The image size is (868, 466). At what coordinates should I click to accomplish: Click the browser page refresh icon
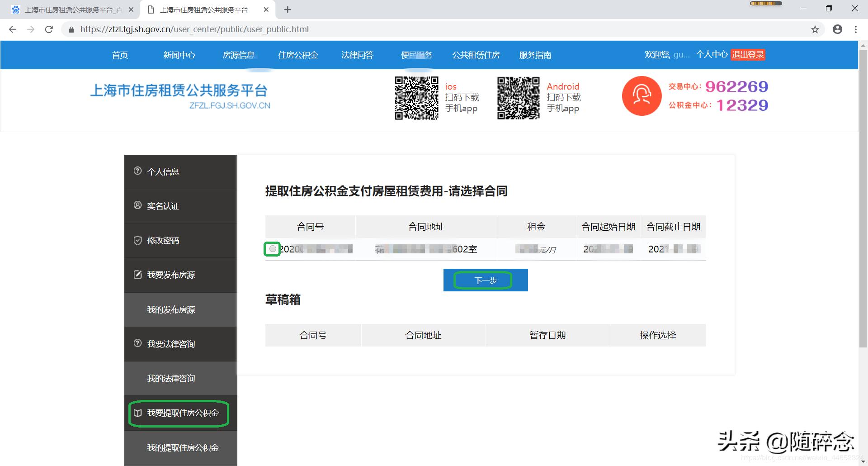pos(49,29)
